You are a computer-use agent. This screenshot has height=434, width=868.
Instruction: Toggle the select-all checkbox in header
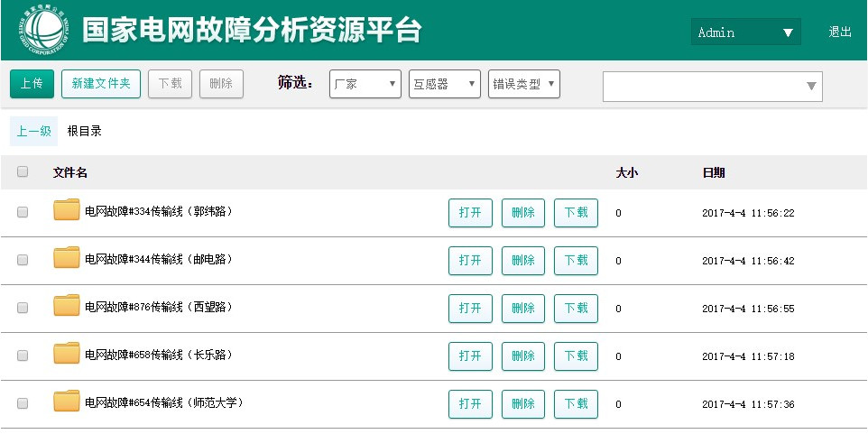tap(23, 172)
